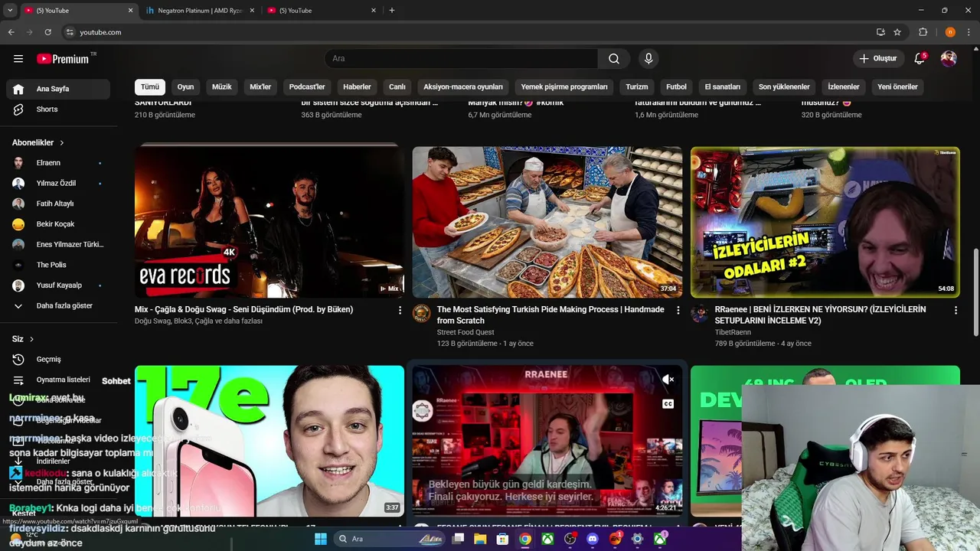Select the Oyun filter chip
Screen dimensions: 980x551
click(185, 87)
